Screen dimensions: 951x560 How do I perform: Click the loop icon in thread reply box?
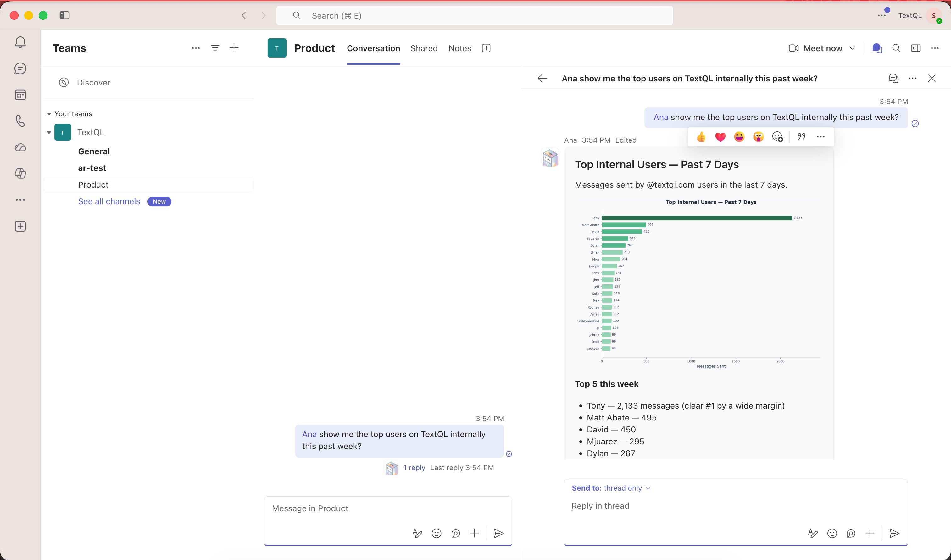click(851, 533)
